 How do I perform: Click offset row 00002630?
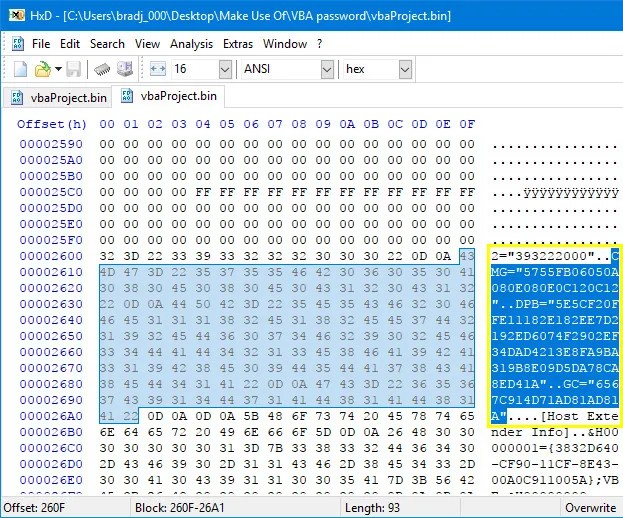coord(51,304)
